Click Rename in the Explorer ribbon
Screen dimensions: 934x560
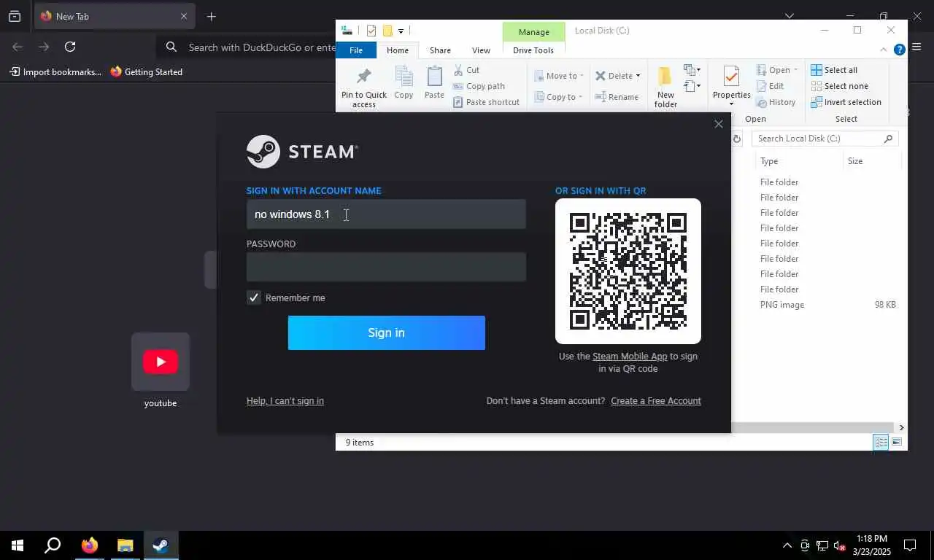pyautogui.click(x=617, y=97)
